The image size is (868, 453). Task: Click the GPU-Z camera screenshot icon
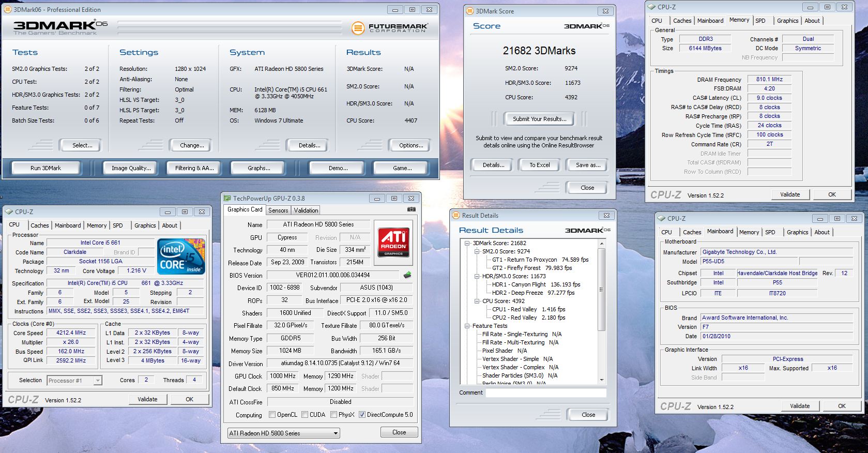coord(411,209)
